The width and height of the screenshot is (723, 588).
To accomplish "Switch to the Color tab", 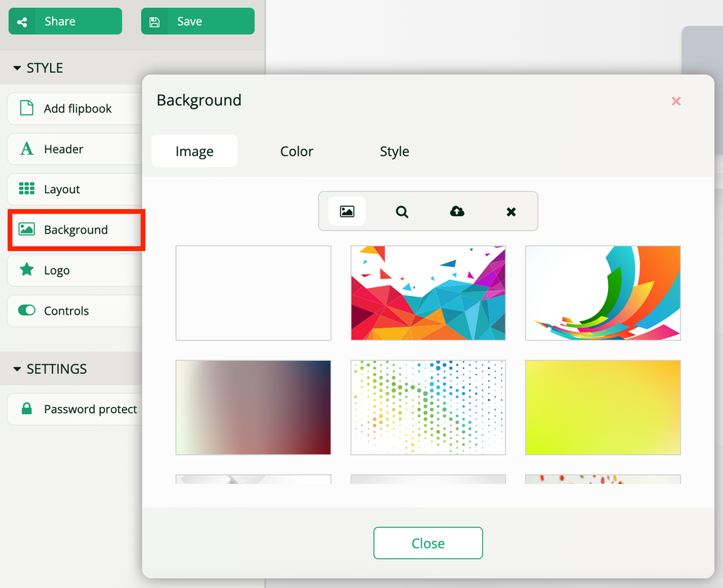I will click(296, 151).
